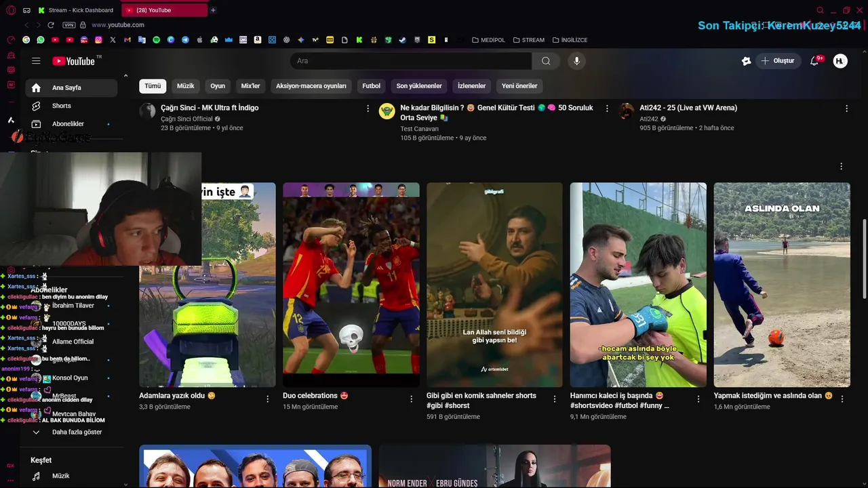Play the Duo celebrations short thumbnail

pos(351,285)
